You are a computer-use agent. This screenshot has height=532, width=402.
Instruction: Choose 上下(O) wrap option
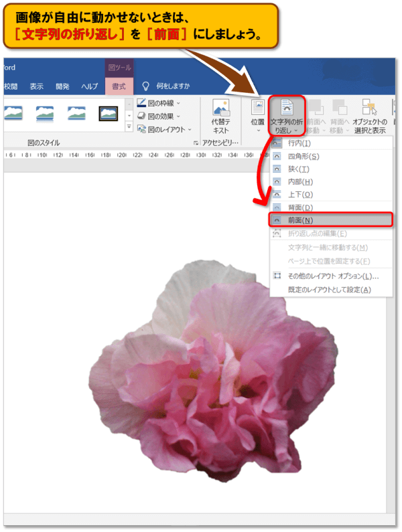332,195
